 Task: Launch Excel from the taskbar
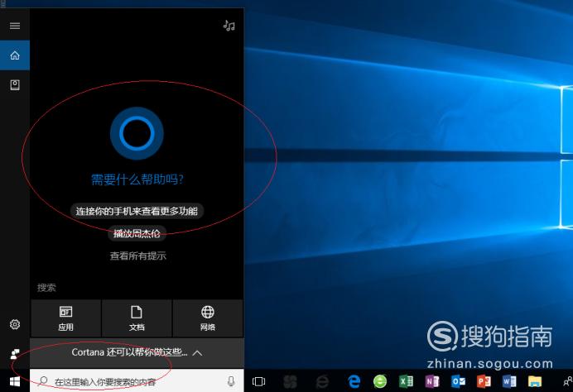(x=406, y=381)
